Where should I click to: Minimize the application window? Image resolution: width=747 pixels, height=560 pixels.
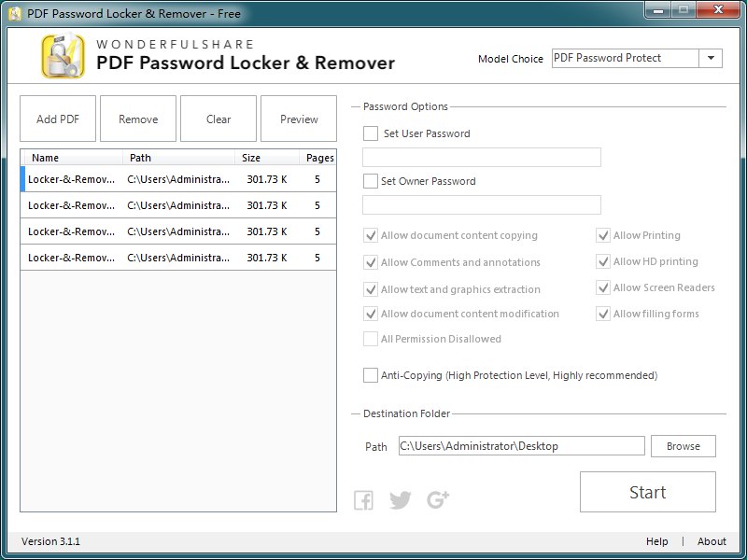tap(658, 10)
